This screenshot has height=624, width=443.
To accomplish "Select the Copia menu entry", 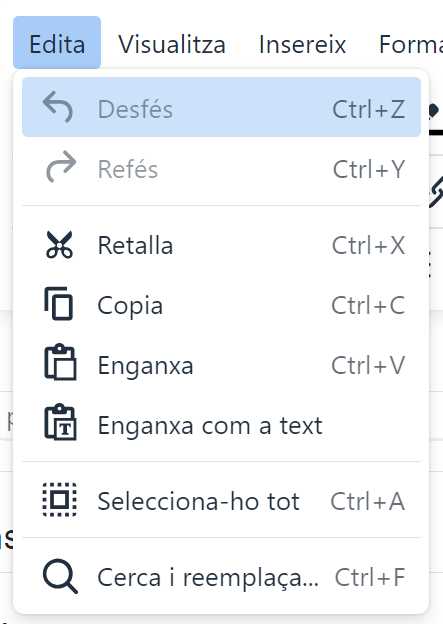I will point(221,305).
